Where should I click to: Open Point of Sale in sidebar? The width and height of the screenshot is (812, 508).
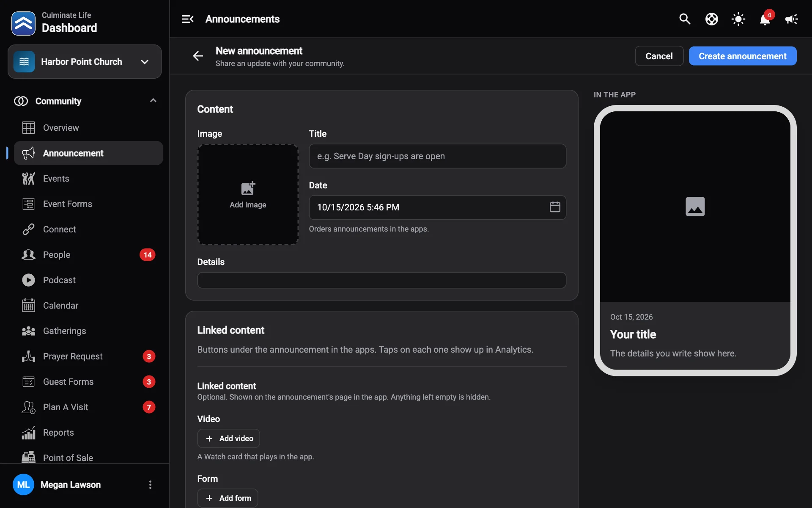[88, 456]
